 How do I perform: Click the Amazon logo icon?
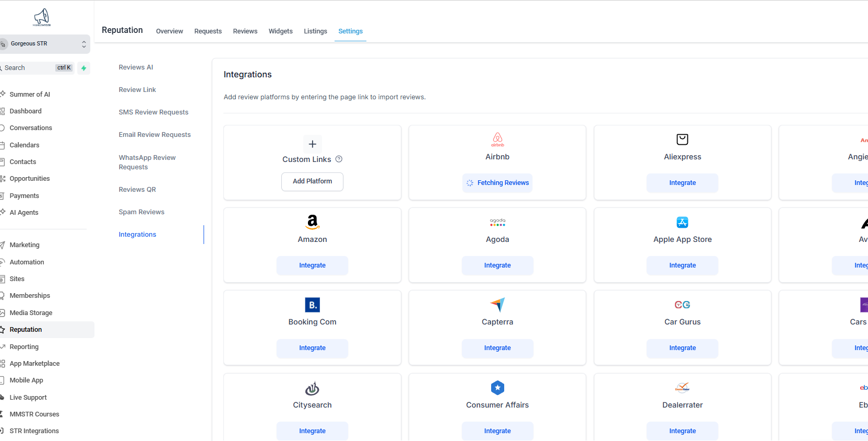[312, 222]
